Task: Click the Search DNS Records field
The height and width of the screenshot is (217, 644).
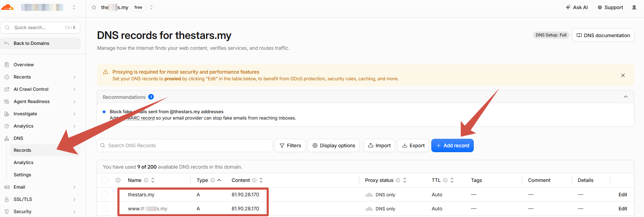Action: [x=185, y=145]
